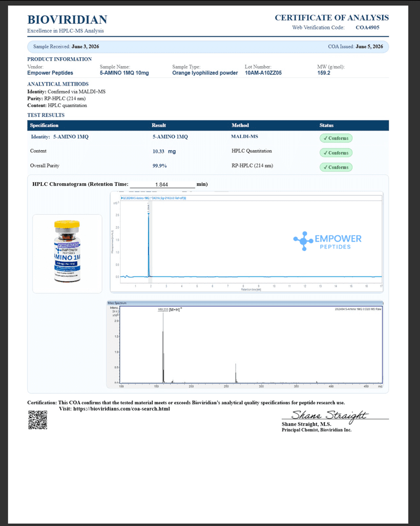Select Principal Chemist, Bioviridian Inc. text
This screenshot has width=420, height=526.
317,430
